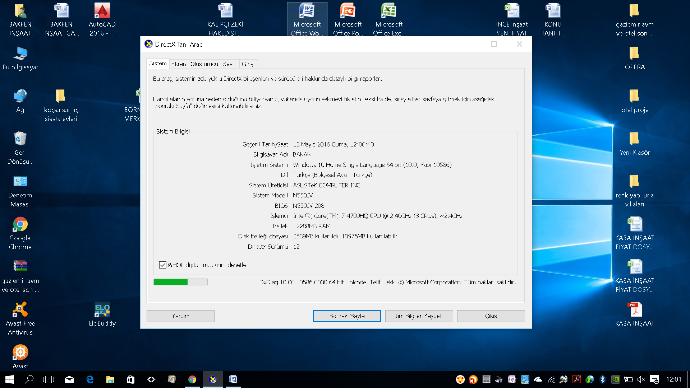The image size is (690, 392).
Task: Open the KASA İNŞAAT PDF file icon
Action: pos(634,314)
